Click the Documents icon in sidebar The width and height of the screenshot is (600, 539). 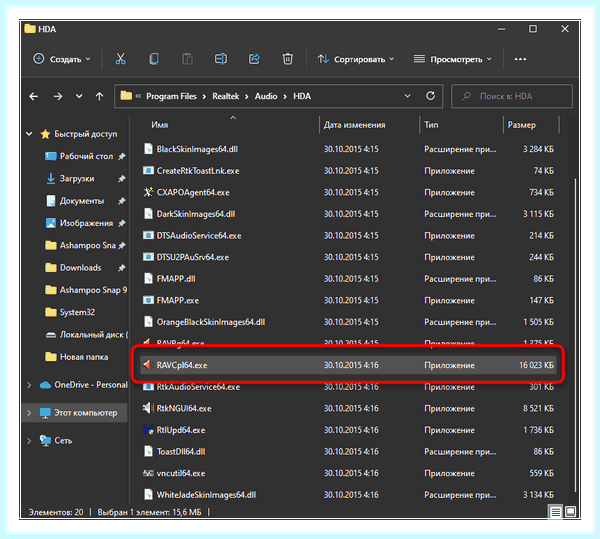(x=51, y=200)
